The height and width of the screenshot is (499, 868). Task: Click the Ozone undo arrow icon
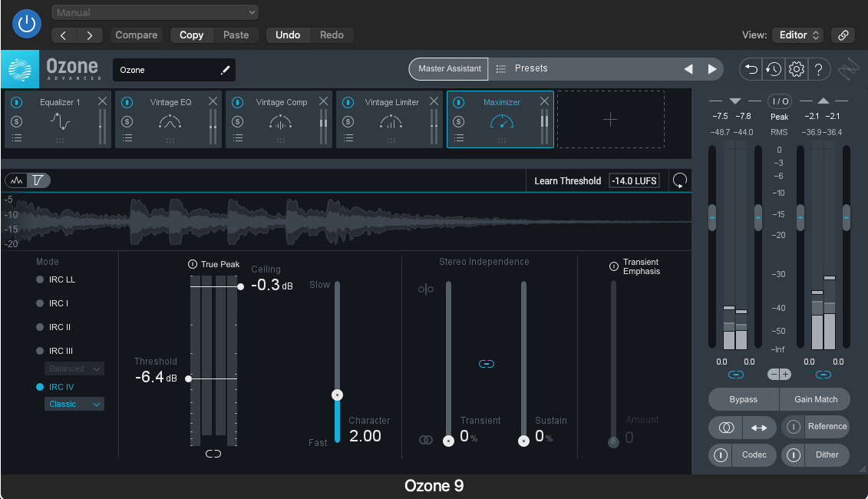tap(751, 69)
